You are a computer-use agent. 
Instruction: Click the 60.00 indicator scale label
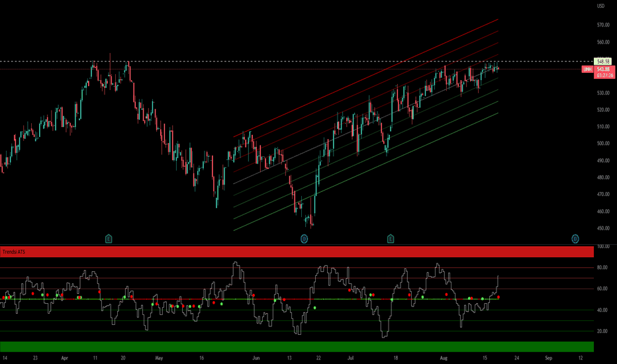[x=602, y=289]
